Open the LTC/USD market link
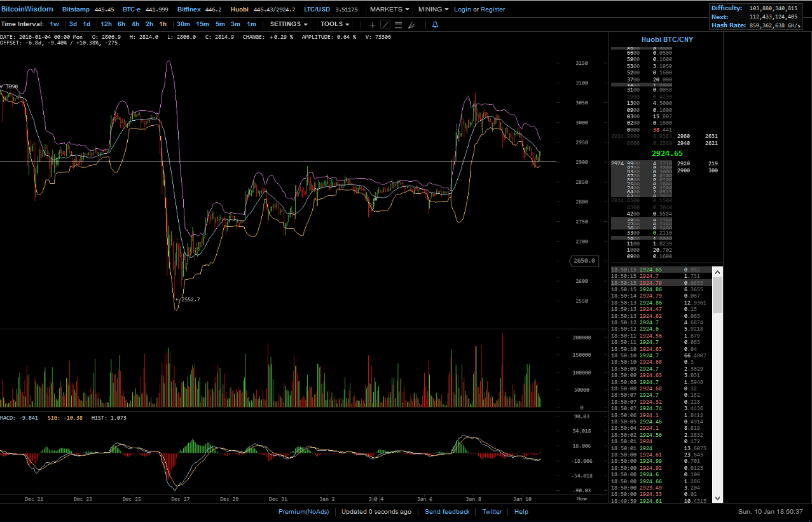 pyautogui.click(x=316, y=10)
